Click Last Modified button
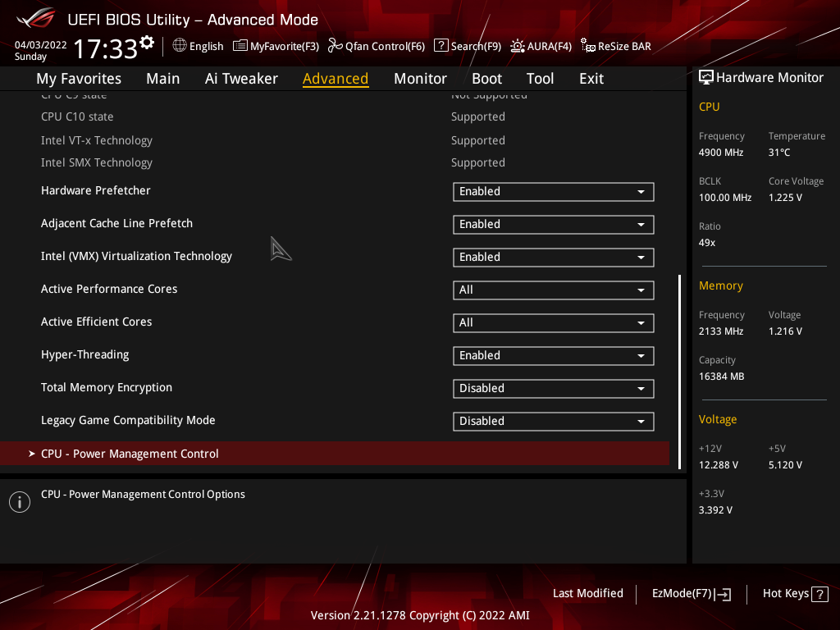The width and height of the screenshot is (840, 630). tap(587, 594)
